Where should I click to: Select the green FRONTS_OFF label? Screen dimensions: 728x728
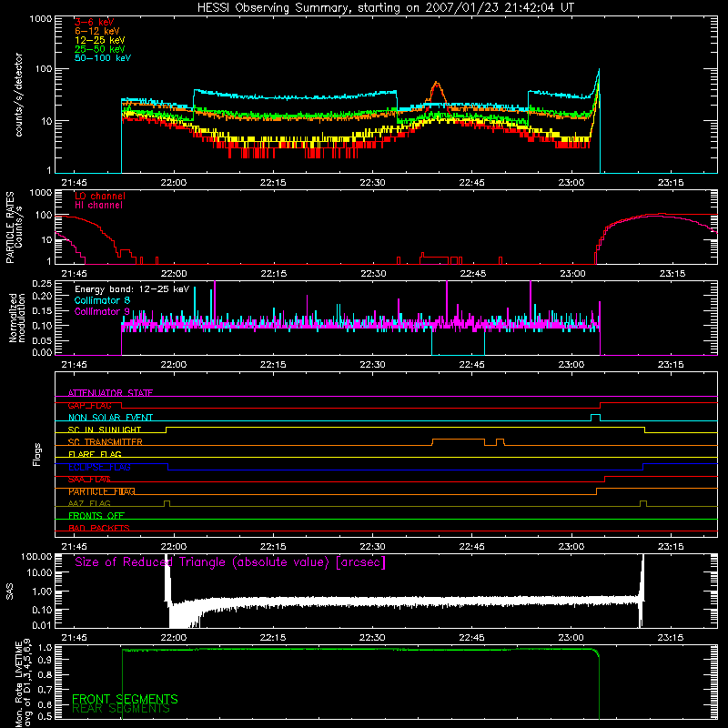96,516
